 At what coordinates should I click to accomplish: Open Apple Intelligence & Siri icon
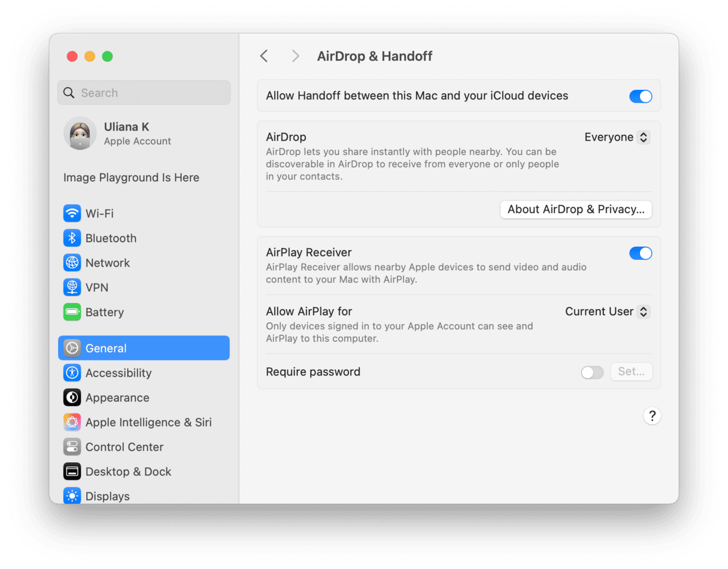(72, 422)
